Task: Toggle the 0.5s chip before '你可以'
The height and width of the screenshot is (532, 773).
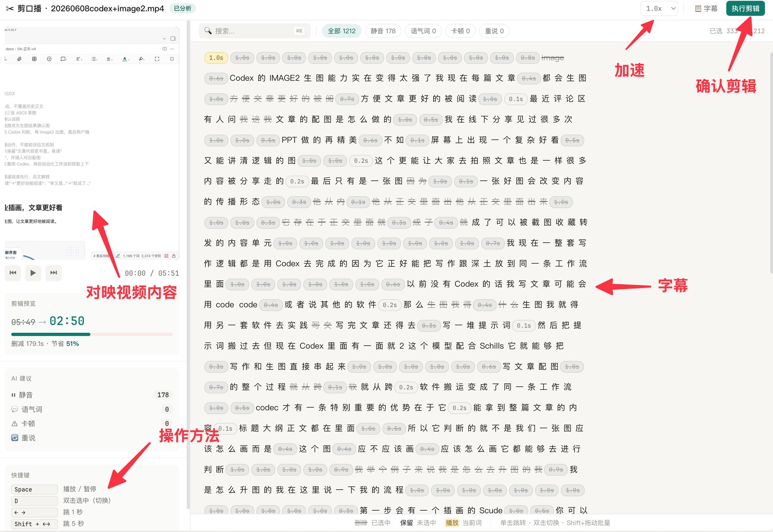Action: pyautogui.click(x=542, y=510)
